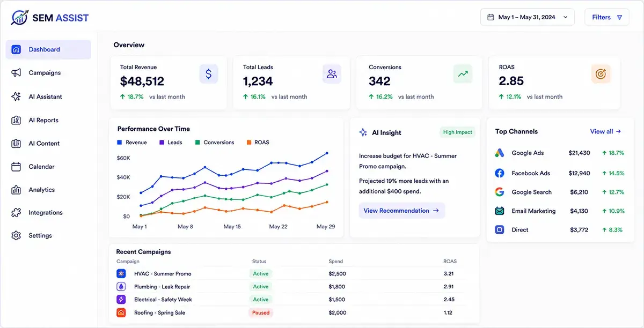Click the Electrical - Safety Week ROAS 2.45
644x328 pixels.
pyautogui.click(x=449, y=300)
